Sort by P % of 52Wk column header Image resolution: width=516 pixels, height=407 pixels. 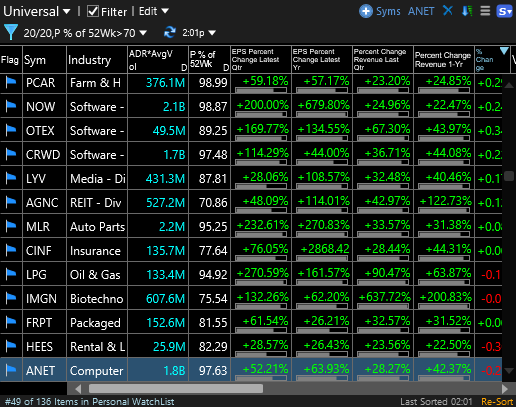tap(210, 60)
